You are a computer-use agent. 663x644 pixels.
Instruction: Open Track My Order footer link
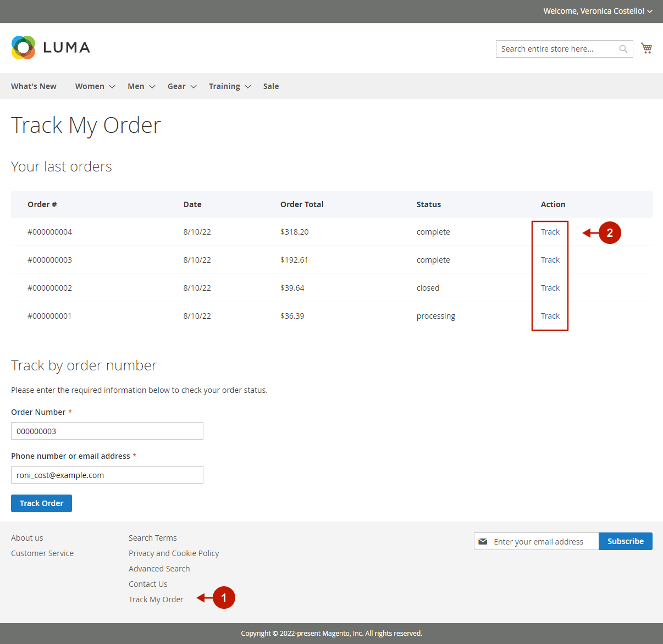click(x=156, y=599)
